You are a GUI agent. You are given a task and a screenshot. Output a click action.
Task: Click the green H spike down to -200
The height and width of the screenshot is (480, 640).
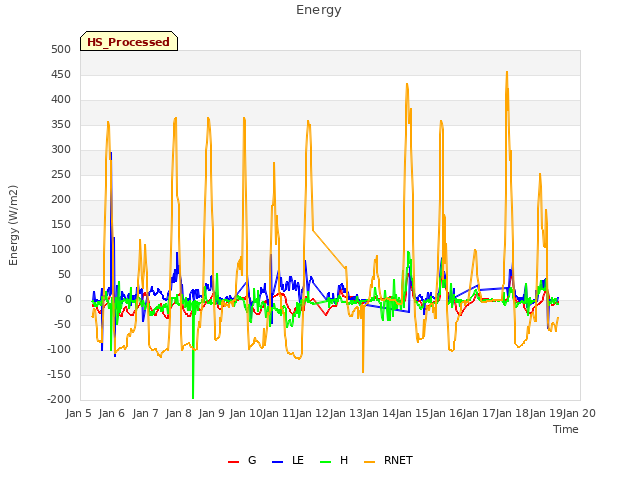193,397
